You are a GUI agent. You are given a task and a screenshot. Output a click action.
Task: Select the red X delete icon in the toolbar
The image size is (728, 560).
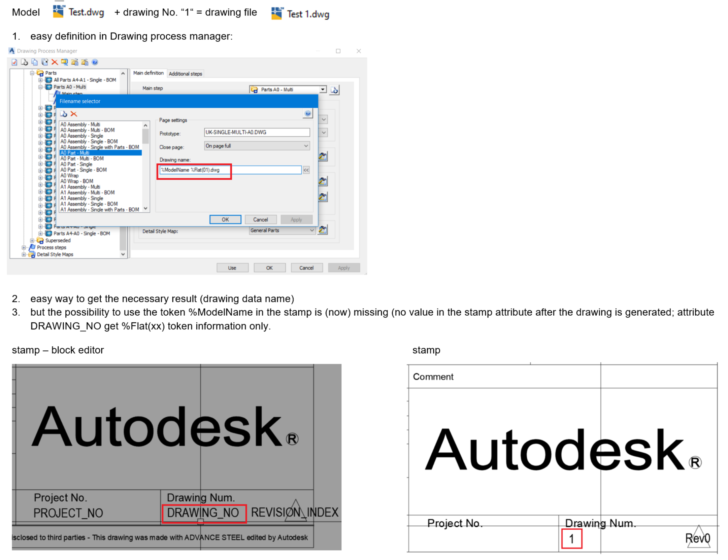point(55,62)
